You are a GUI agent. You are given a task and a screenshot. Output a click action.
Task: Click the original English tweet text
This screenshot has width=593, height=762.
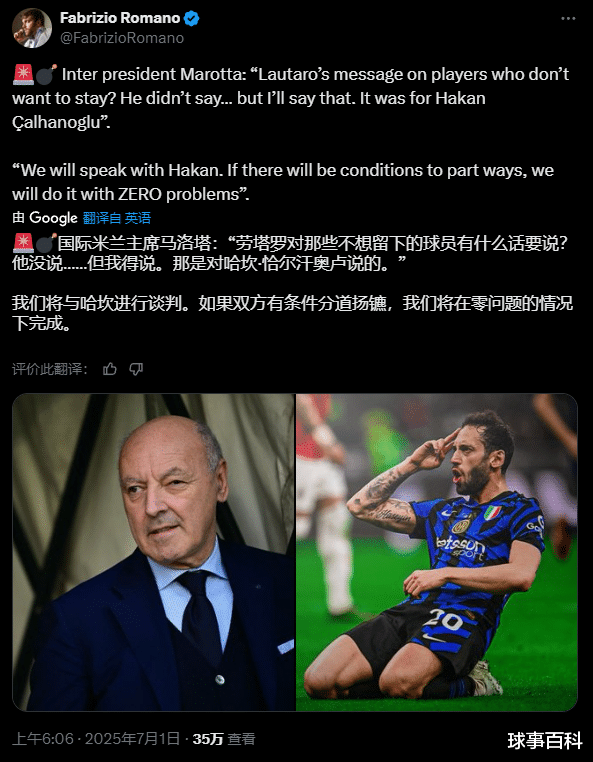(x=291, y=134)
